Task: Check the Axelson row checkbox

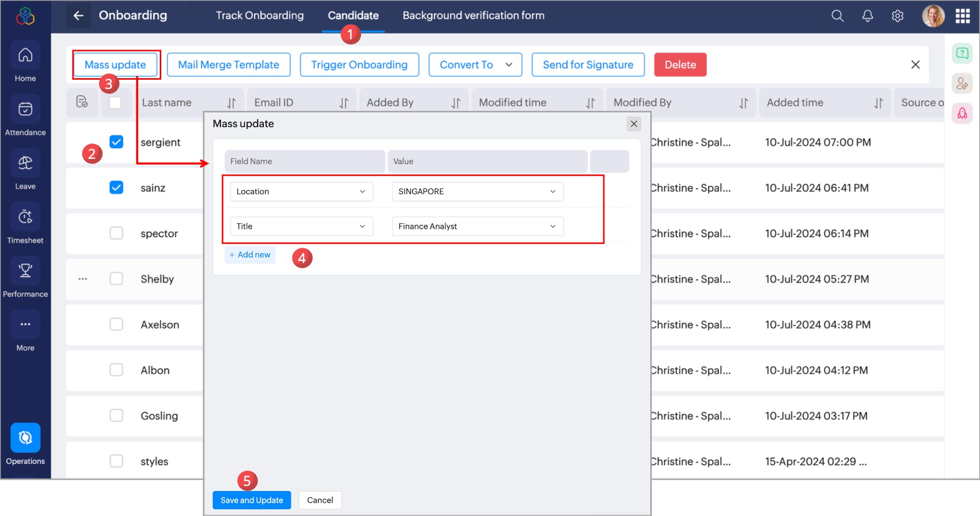Action: point(116,324)
